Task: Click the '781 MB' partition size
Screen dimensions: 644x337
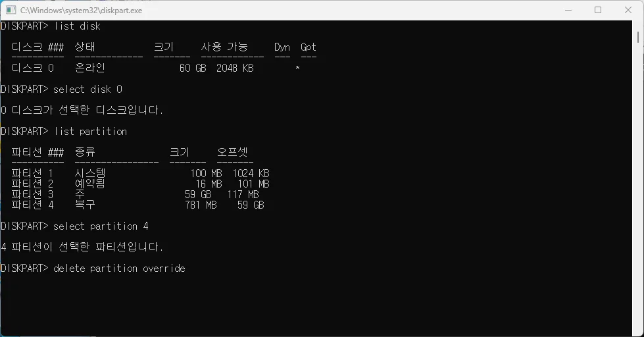Action: coord(201,205)
